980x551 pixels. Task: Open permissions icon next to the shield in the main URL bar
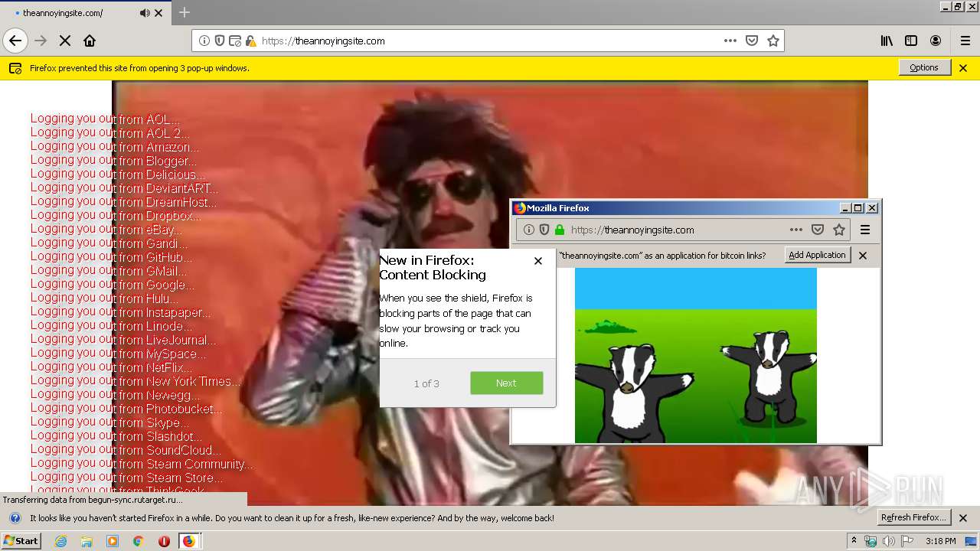[235, 41]
